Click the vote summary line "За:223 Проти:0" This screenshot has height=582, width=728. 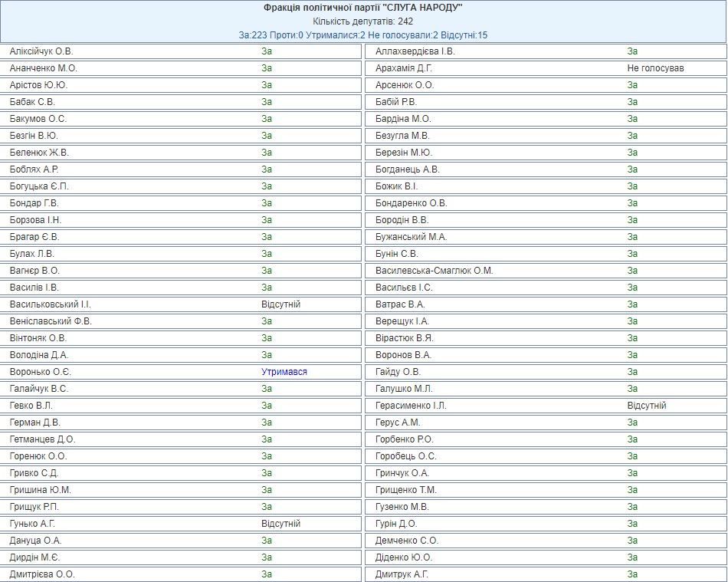tap(271, 35)
